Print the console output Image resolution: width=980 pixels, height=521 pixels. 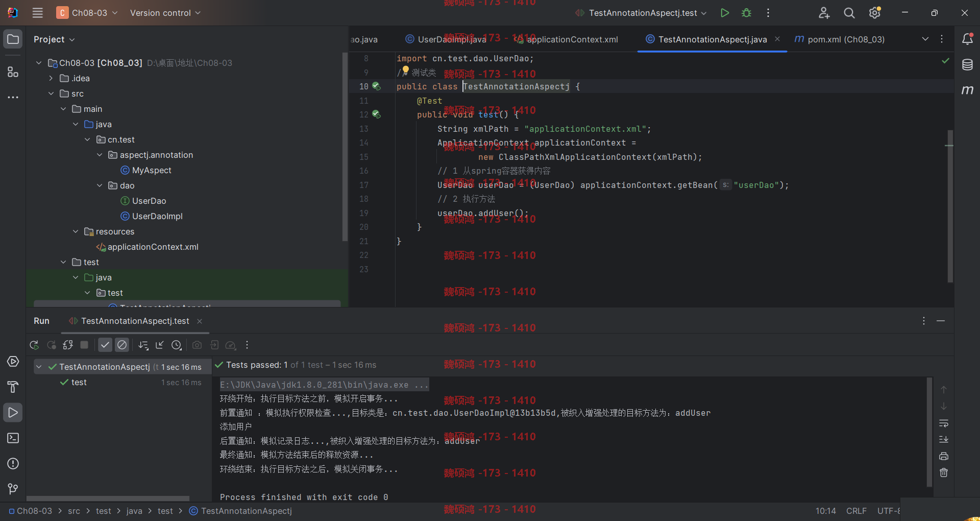point(944,456)
